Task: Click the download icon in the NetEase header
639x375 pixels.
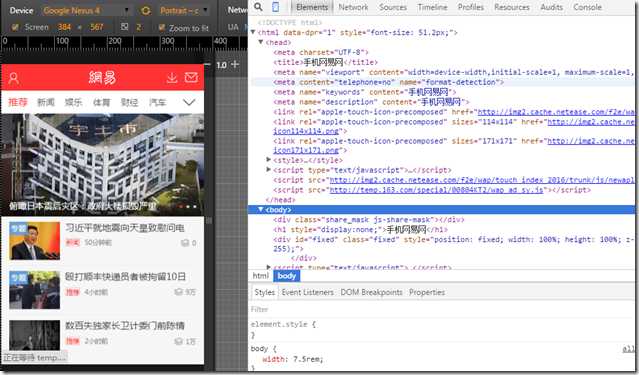Action: (172, 77)
